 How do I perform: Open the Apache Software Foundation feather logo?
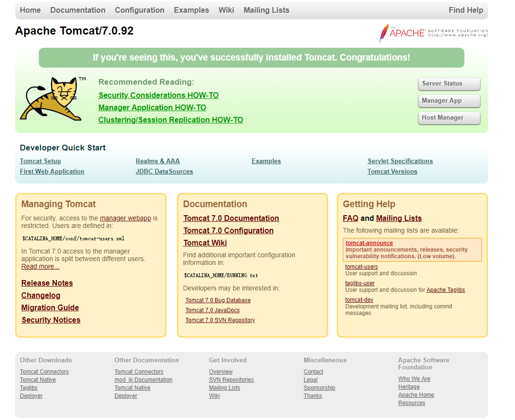pos(433,33)
